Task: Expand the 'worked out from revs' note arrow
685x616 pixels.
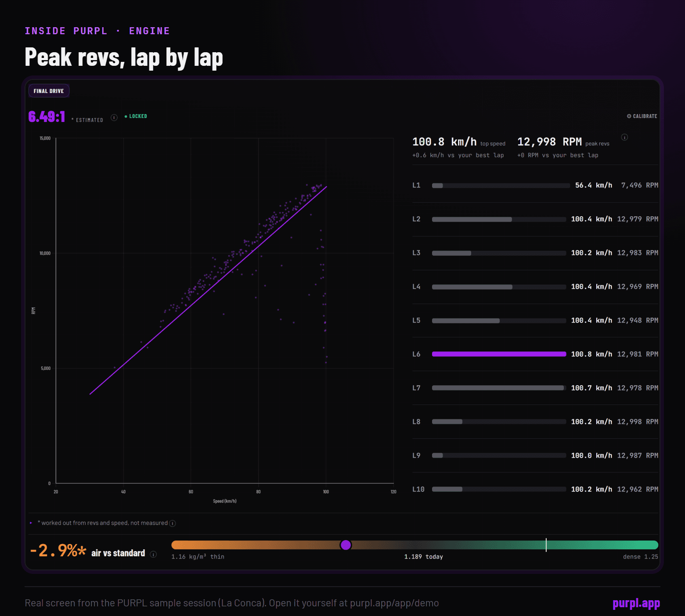Action: pos(31,523)
